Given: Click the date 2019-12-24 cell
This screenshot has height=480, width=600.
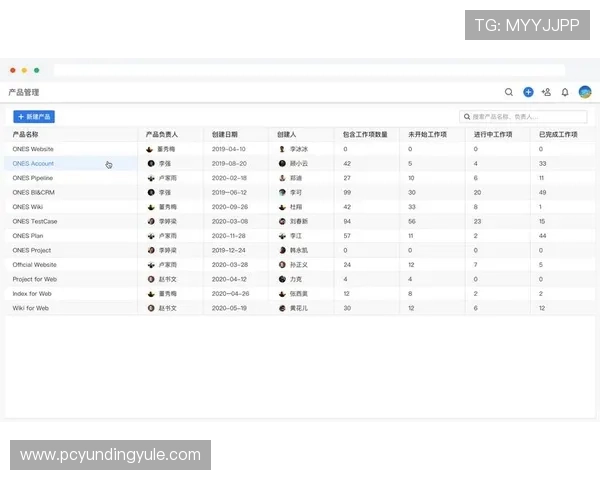Looking at the screenshot, I should [229, 250].
